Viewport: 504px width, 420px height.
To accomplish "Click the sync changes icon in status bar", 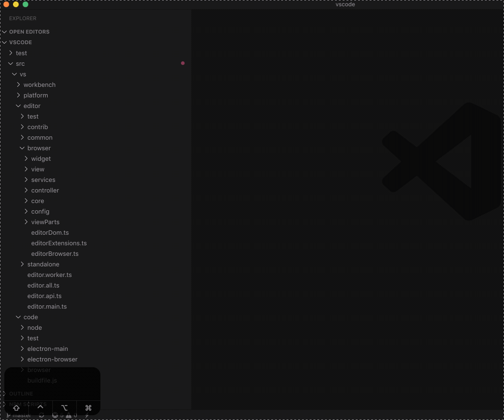I will [x=41, y=416].
